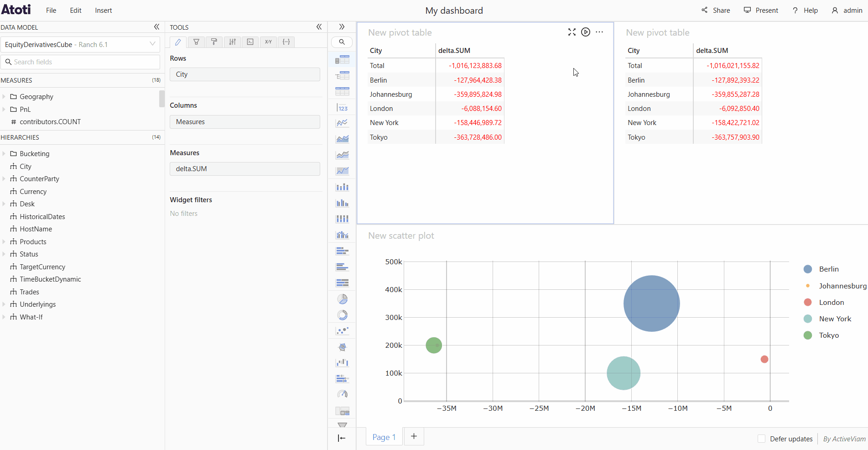
Task: Open the Style tab with paint roller icon
Action: point(214,42)
